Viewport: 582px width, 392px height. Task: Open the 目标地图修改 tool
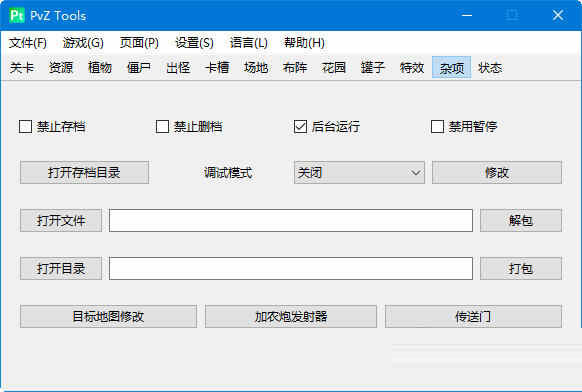point(108,317)
